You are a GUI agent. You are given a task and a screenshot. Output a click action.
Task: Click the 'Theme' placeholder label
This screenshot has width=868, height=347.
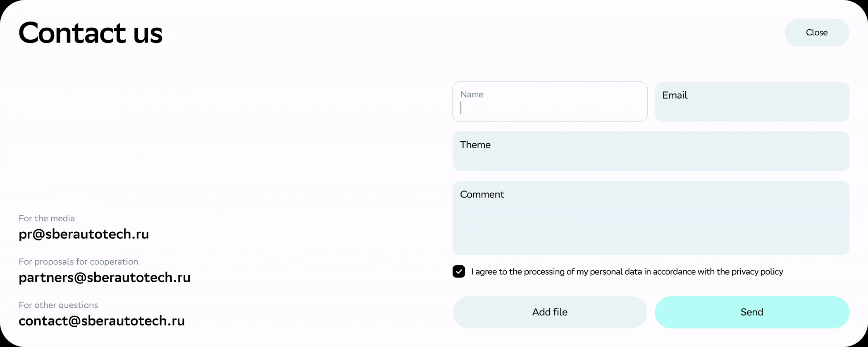tap(475, 145)
